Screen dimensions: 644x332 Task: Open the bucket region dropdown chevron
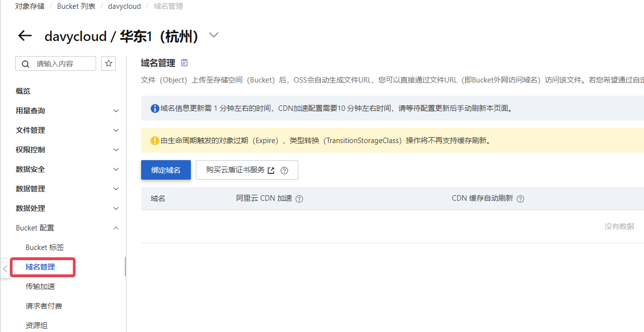click(x=213, y=35)
